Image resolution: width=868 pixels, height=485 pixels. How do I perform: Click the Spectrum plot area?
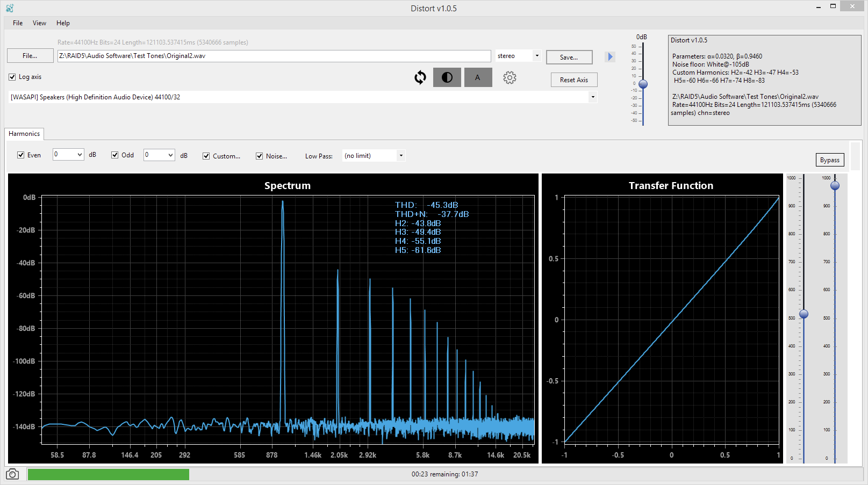click(288, 320)
